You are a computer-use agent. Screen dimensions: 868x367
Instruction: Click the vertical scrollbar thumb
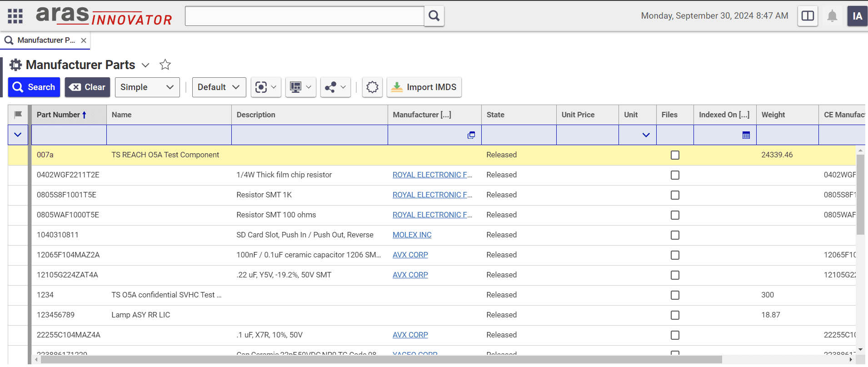coord(860,195)
